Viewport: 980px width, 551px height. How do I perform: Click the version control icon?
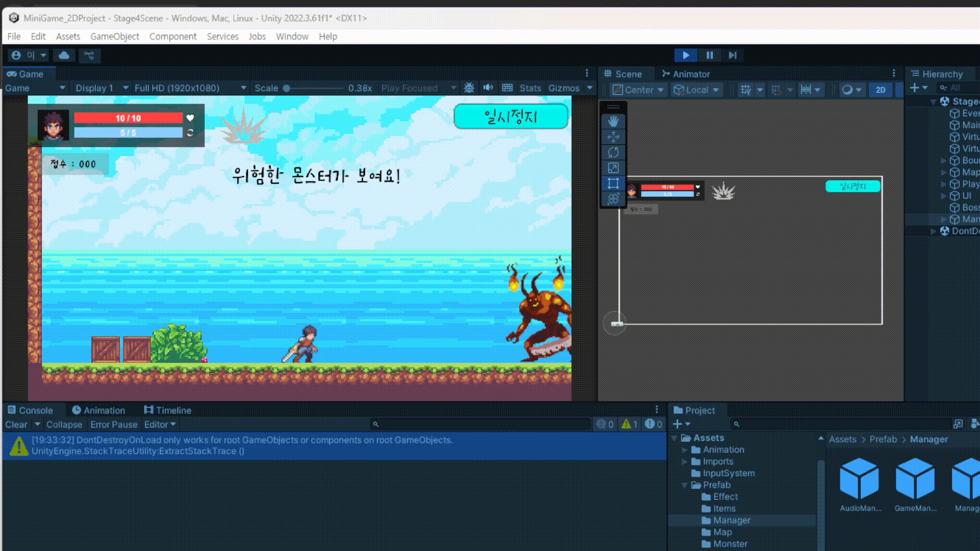[89, 55]
